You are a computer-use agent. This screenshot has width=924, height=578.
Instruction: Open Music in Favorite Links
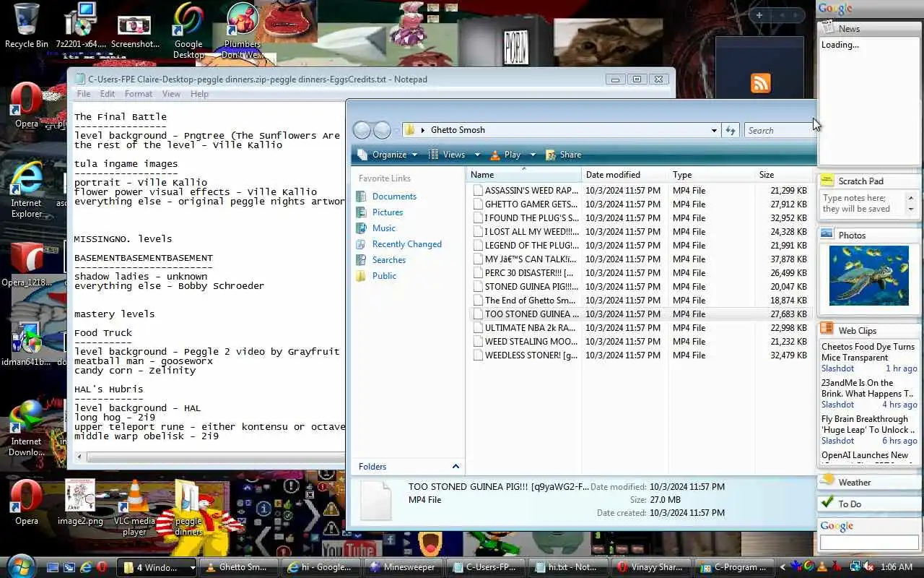[384, 228]
